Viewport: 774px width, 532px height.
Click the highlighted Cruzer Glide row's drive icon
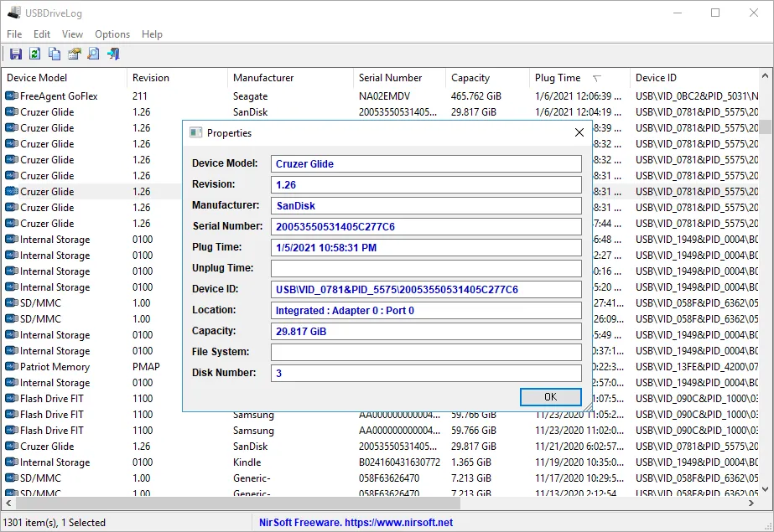click(12, 191)
